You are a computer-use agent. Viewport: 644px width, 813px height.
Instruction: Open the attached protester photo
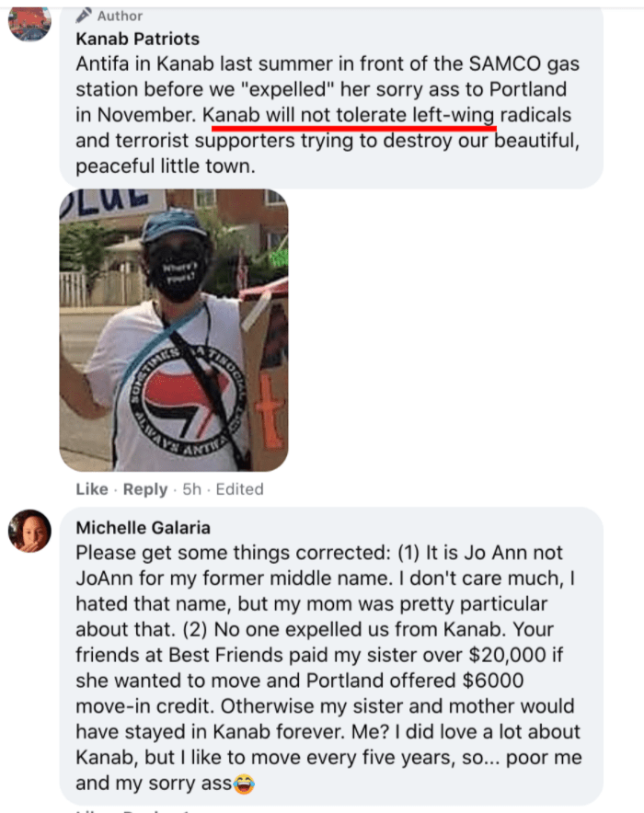(173, 330)
